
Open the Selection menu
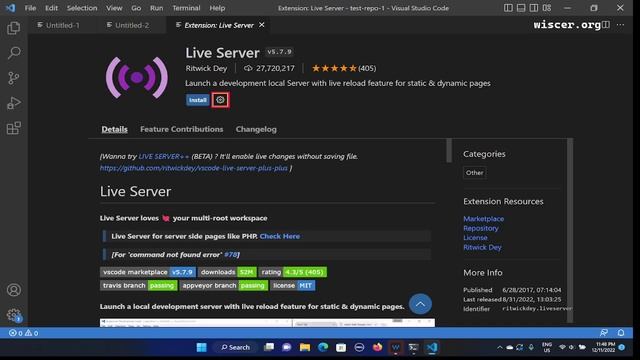pos(82,8)
